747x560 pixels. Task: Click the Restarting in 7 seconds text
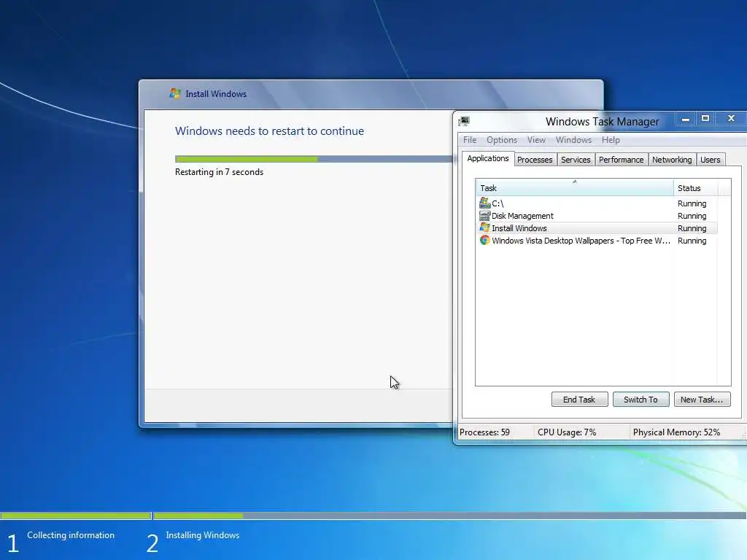[219, 172]
